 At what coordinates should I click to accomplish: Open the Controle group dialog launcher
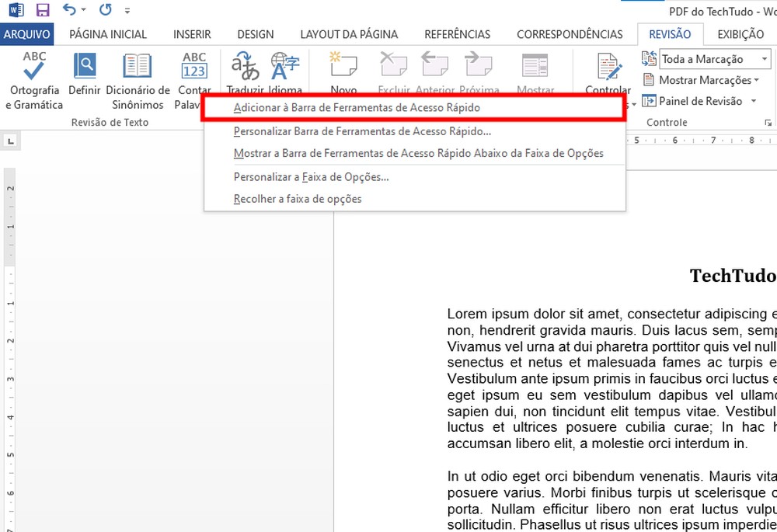(768, 123)
